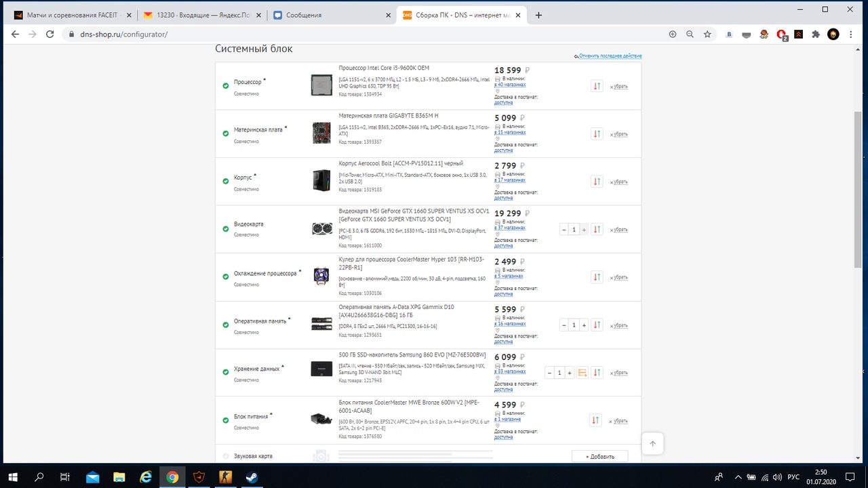
Task: Click the VK extension icon
Action: 730,34
